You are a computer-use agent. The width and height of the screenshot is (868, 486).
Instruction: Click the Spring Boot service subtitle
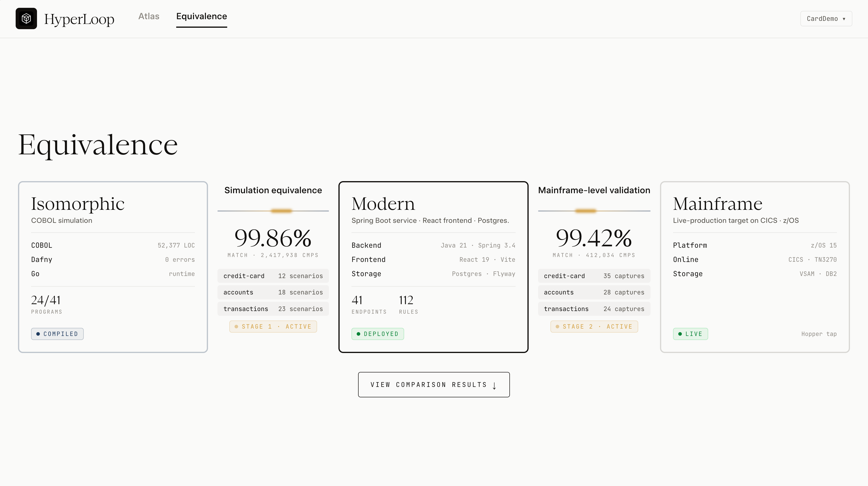tap(430, 220)
